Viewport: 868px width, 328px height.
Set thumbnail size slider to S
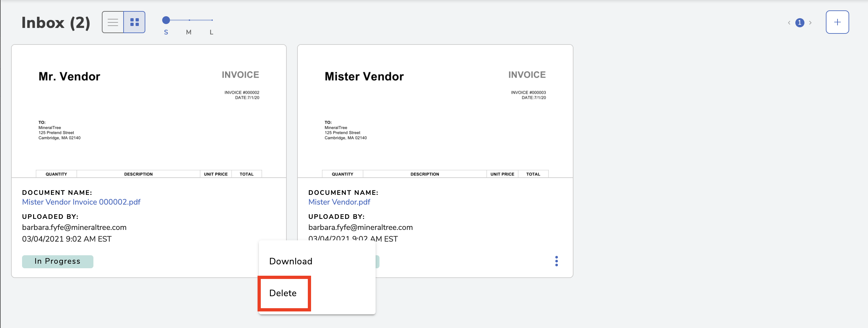166,20
